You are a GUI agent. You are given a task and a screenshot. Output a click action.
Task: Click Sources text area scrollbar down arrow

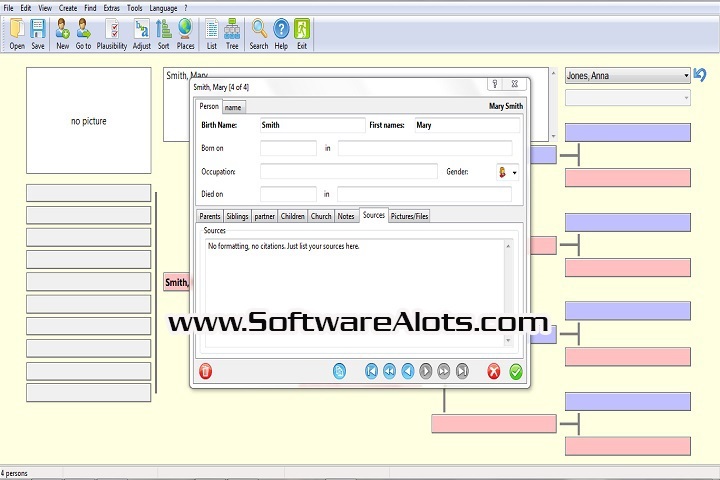[x=508, y=340]
